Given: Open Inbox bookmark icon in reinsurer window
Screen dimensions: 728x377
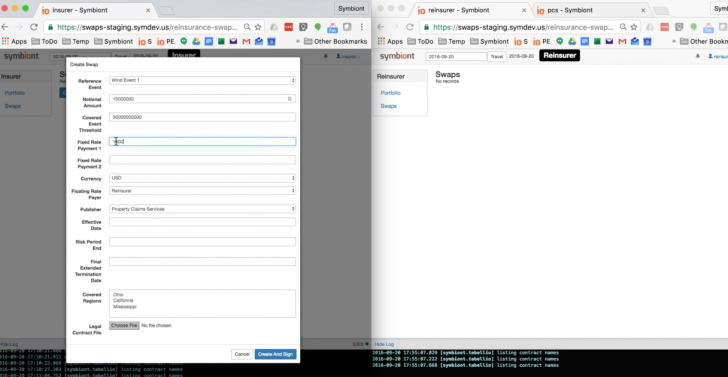Looking at the screenshot, I should [x=635, y=41].
